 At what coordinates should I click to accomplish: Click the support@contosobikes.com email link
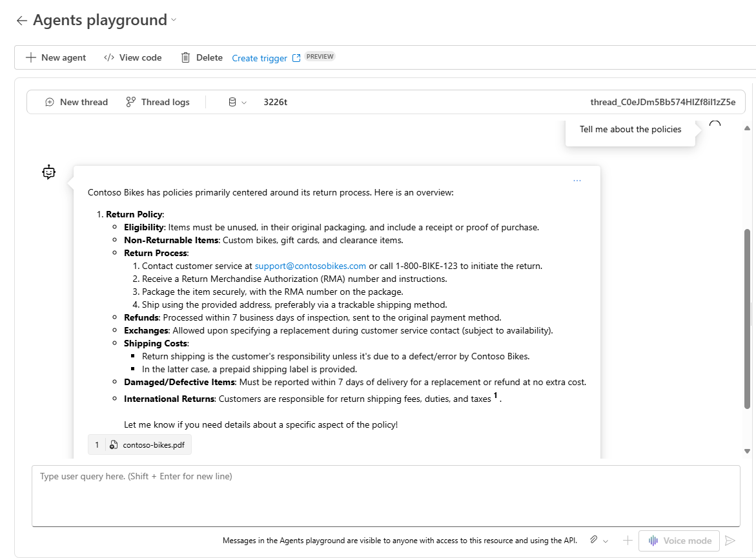pos(310,266)
